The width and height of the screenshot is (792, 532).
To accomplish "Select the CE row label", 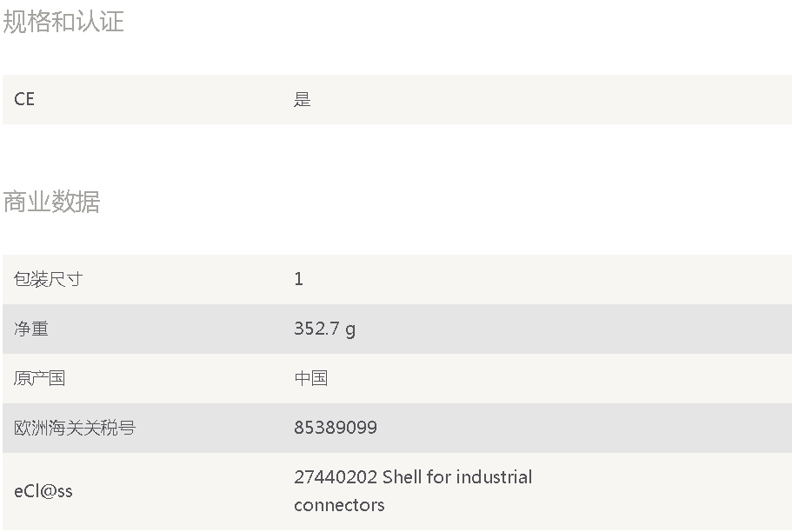I will pyautogui.click(x=24, y=99).
